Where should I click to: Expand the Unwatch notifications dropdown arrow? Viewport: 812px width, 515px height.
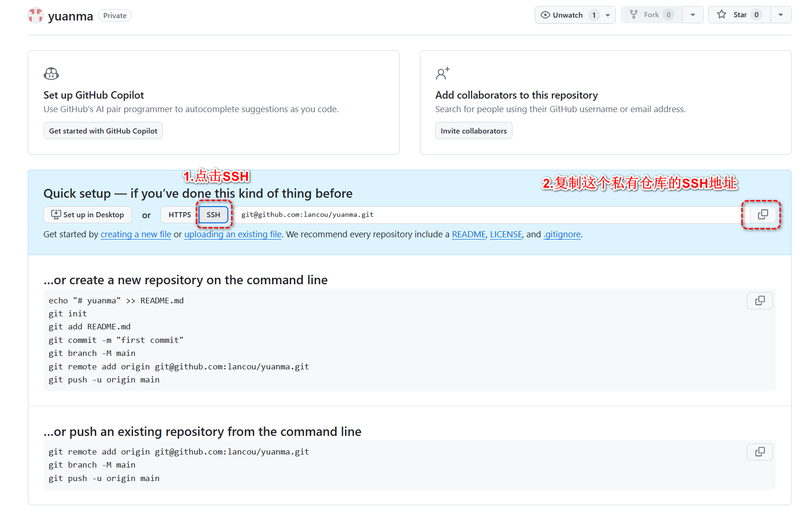[608, 15]
